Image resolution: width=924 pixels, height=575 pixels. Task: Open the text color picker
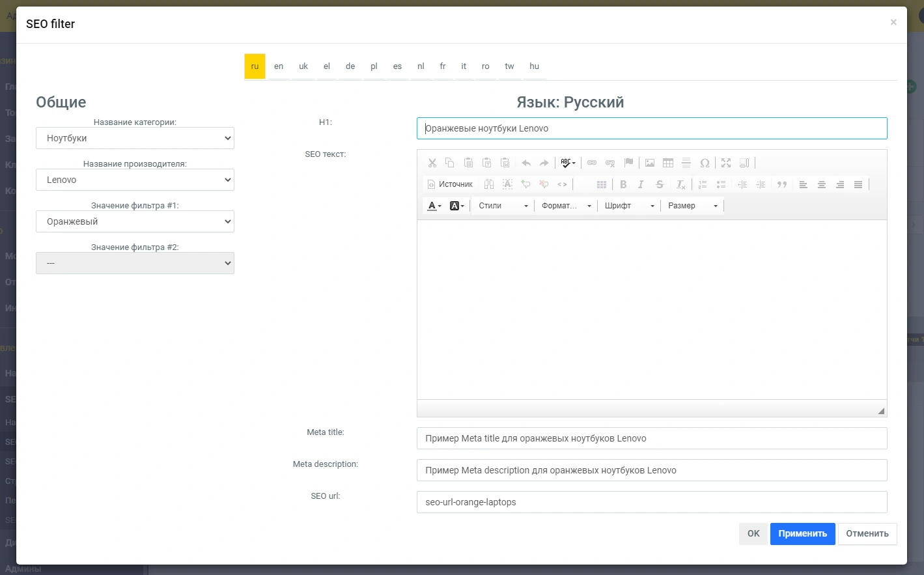click(434, 206)
